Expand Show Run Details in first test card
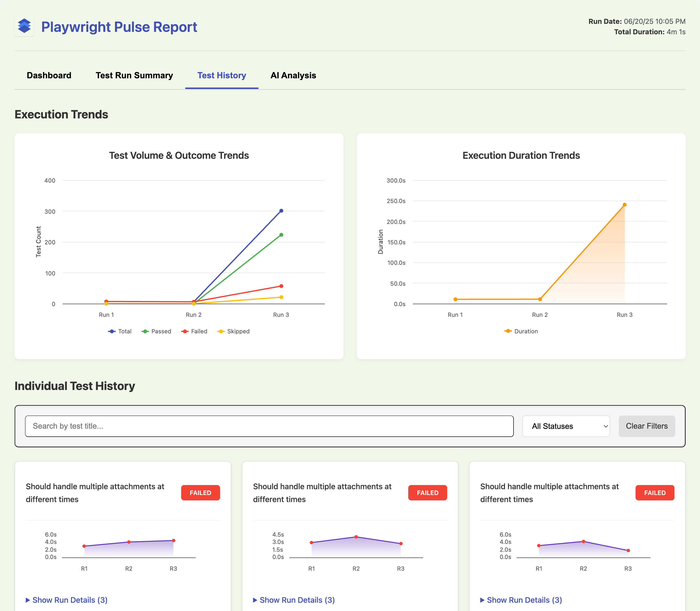The height and width of the screenshot is (611, 700). coord(67,600)
